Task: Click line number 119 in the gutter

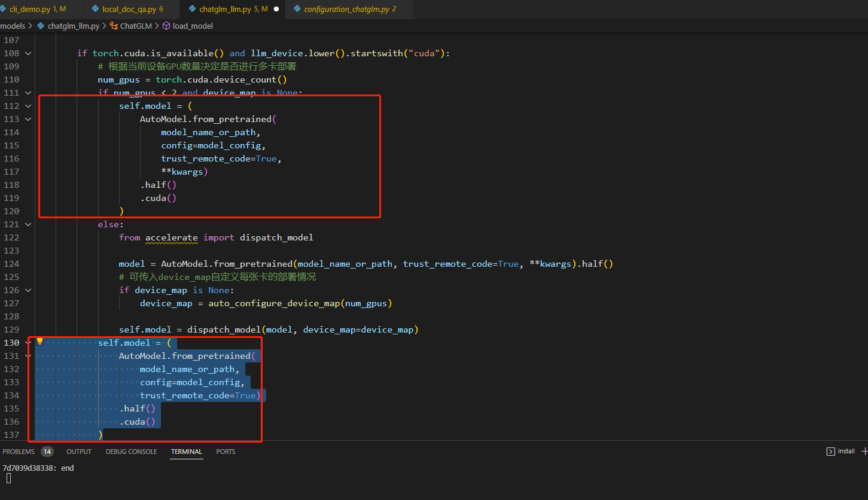Action: point(11,198)
